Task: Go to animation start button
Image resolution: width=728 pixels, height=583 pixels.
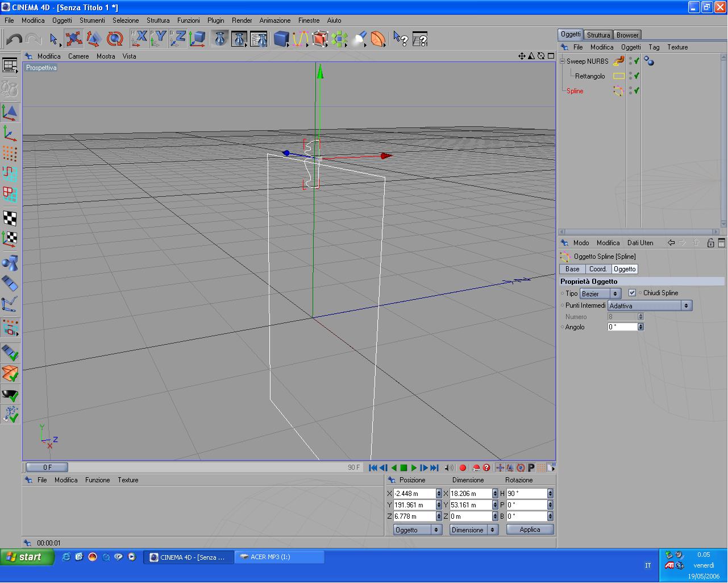Action: (x=373, y=468)
